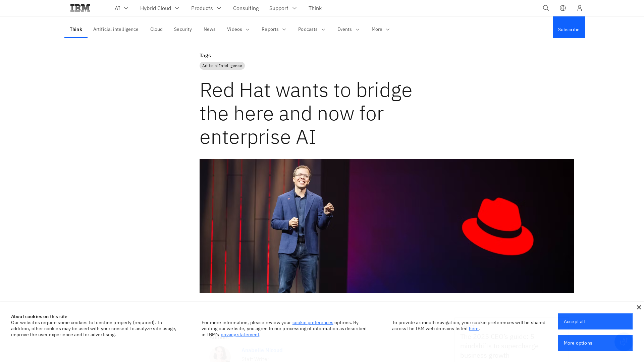
Task: Expand the AI dropdown menu
Action: [x=121, y=8]
